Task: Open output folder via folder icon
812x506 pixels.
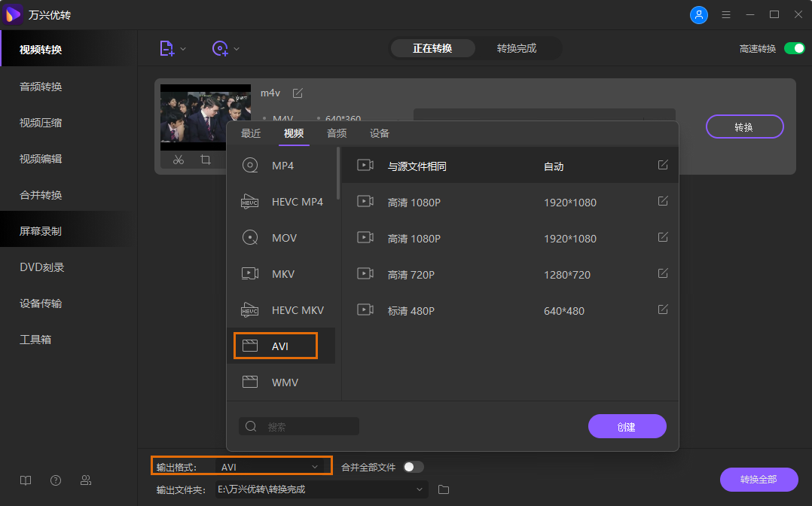Action: coord(443,489)
